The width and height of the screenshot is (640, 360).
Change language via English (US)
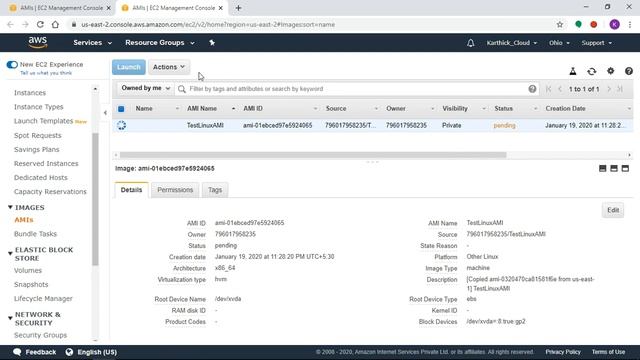pos(91,352)
